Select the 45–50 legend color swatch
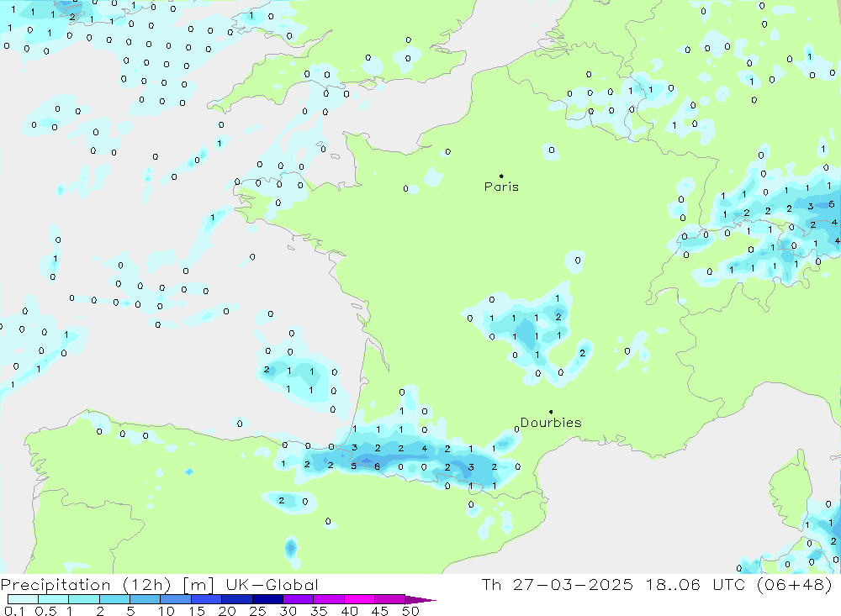841x616 pixels. point(389,599)
